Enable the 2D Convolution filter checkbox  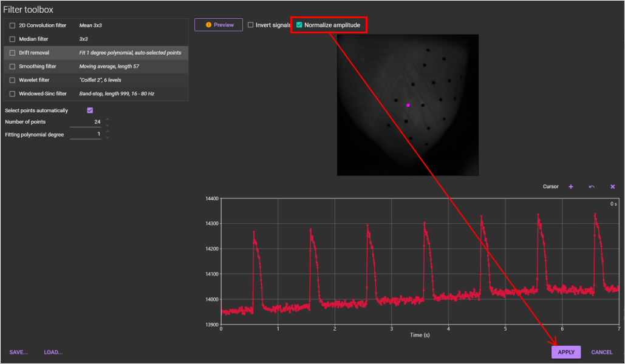[x=12, y=25]
